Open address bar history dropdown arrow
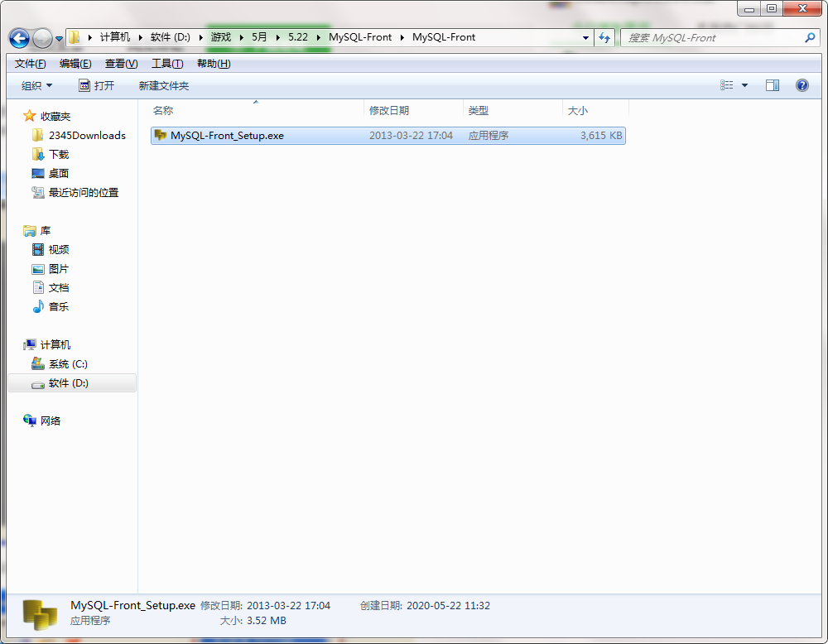Screen dimensions: 828x644 585,37
